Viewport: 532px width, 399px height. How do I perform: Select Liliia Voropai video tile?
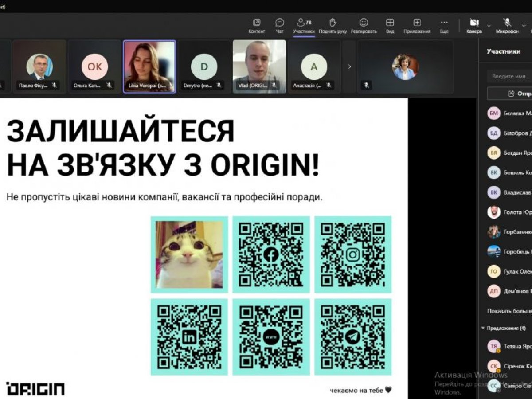(149, 67)
